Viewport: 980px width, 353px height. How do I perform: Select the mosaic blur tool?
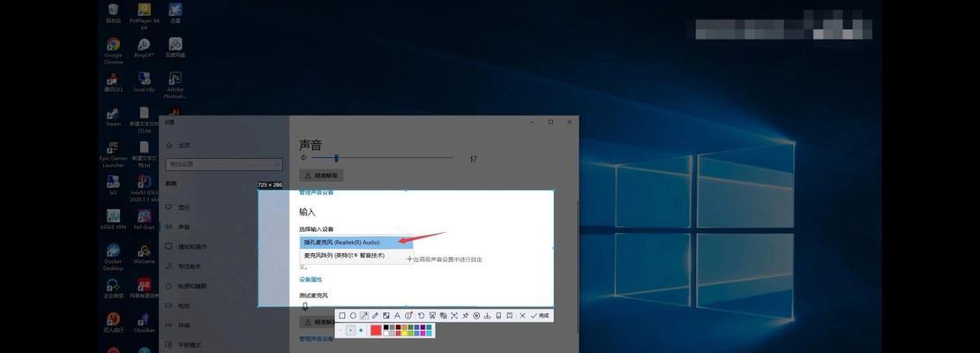click(386, 316)
